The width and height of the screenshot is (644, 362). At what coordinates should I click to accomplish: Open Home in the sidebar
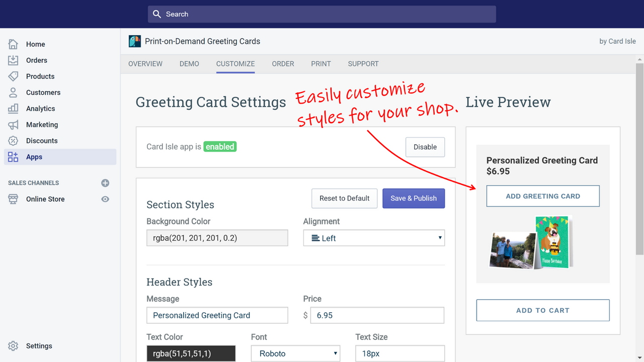coord(36,44)
